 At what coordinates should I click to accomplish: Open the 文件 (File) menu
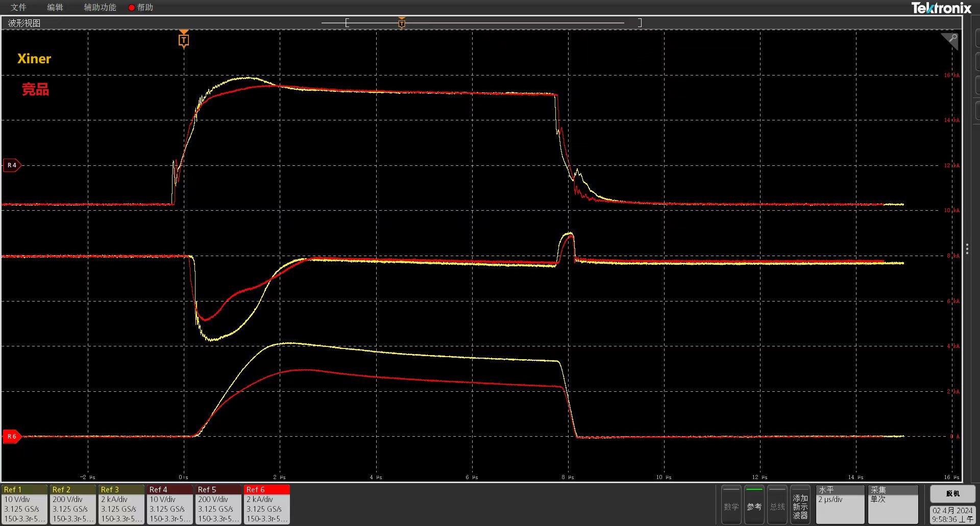[18, 7]
